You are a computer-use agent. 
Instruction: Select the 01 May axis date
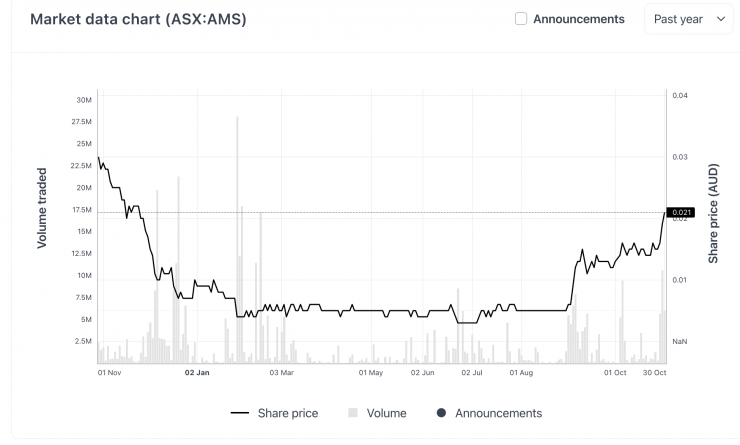point(370,373)
